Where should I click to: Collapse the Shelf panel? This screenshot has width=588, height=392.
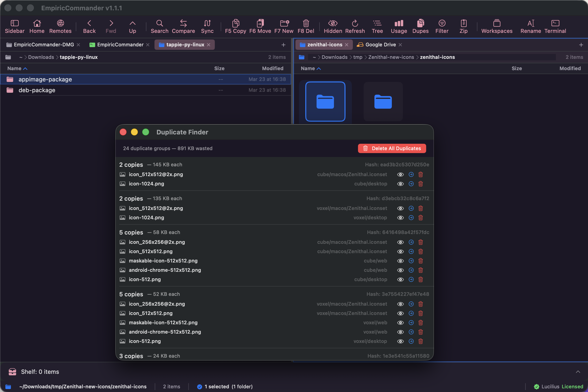[x=578, y=372]
